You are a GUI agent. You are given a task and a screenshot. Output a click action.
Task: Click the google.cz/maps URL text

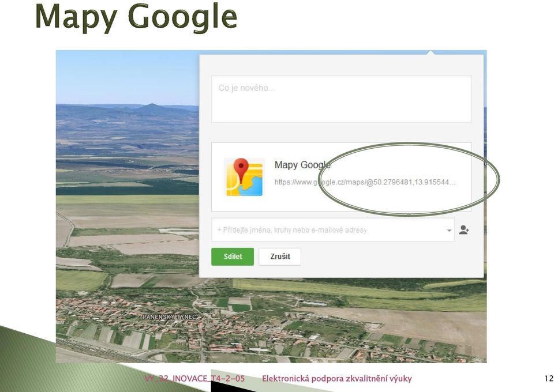click(365, 182)
